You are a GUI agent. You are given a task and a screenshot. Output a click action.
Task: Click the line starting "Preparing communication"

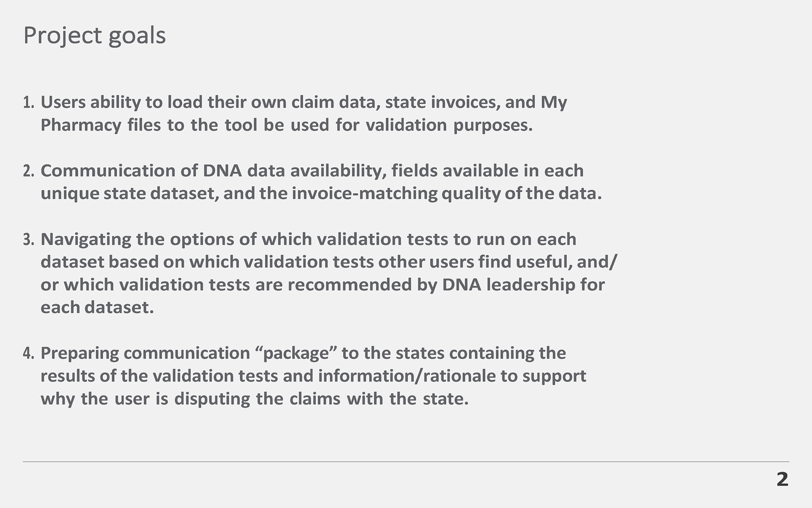[303, 353]
